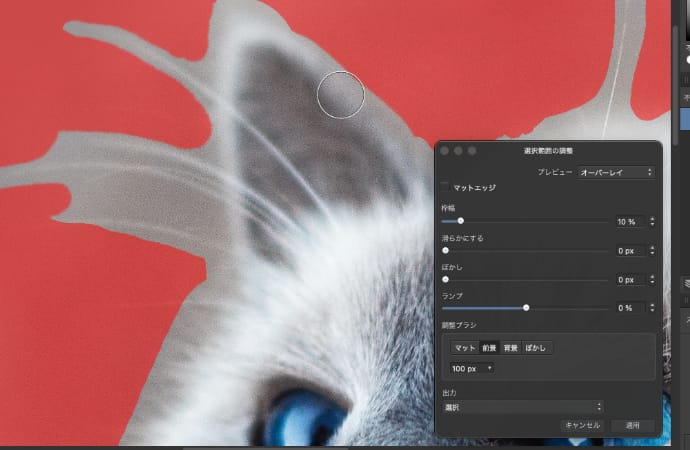Open the プレビュー オーバーレイ dropdown
The width and height of the screenshot is (690, 450).
(x=616, y=172)
